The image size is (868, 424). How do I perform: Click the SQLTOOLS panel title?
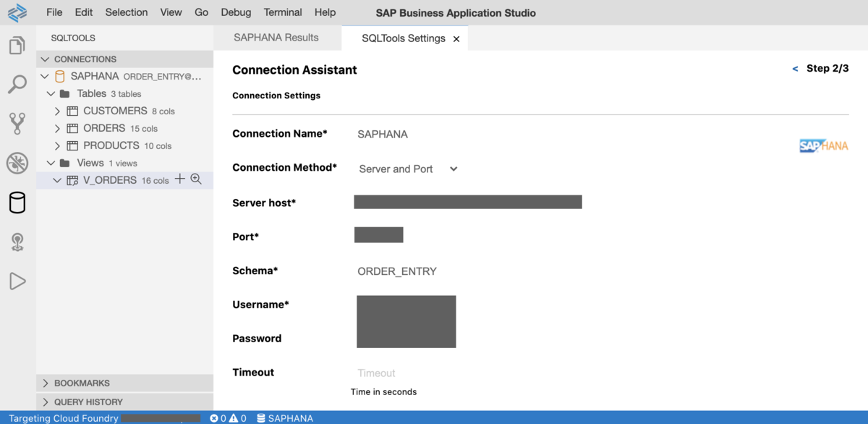(73, 38)
